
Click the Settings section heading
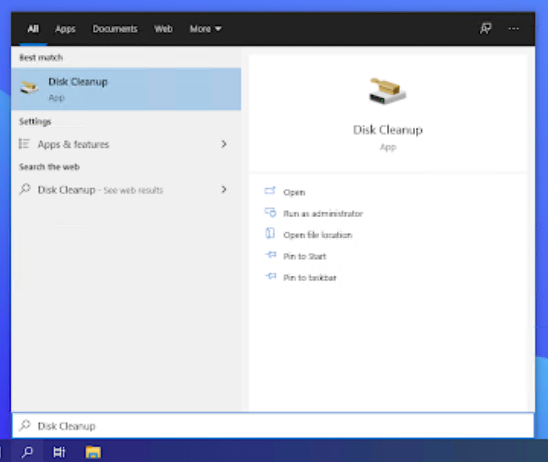35,121
